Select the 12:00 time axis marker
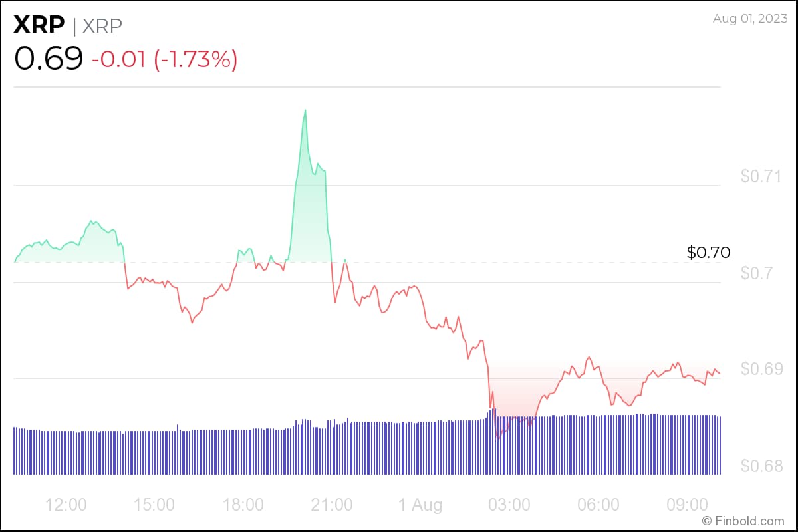This screenshot has height=532, width=798. pos(66,505)
